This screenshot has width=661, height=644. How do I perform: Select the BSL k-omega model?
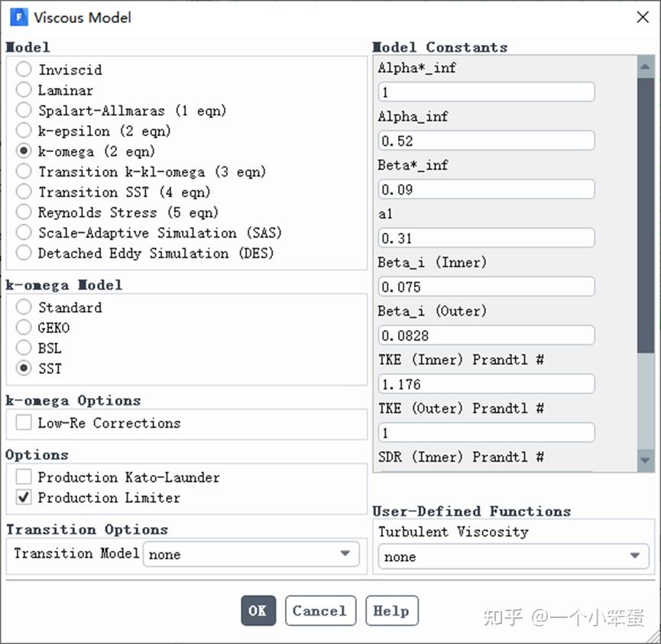(24, 348)
